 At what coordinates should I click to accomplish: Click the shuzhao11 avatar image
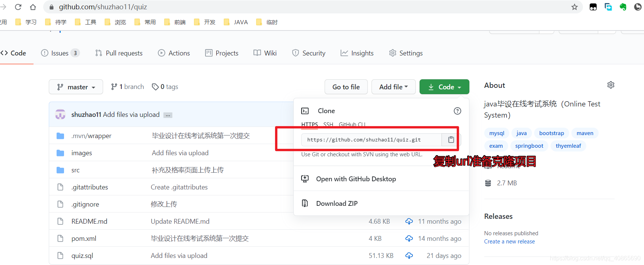60,114
